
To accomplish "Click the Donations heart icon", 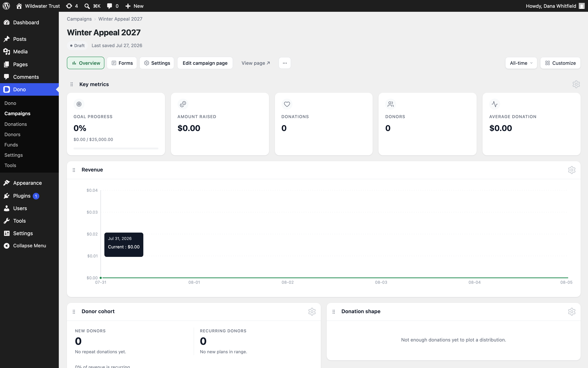I will click(287, 104).
